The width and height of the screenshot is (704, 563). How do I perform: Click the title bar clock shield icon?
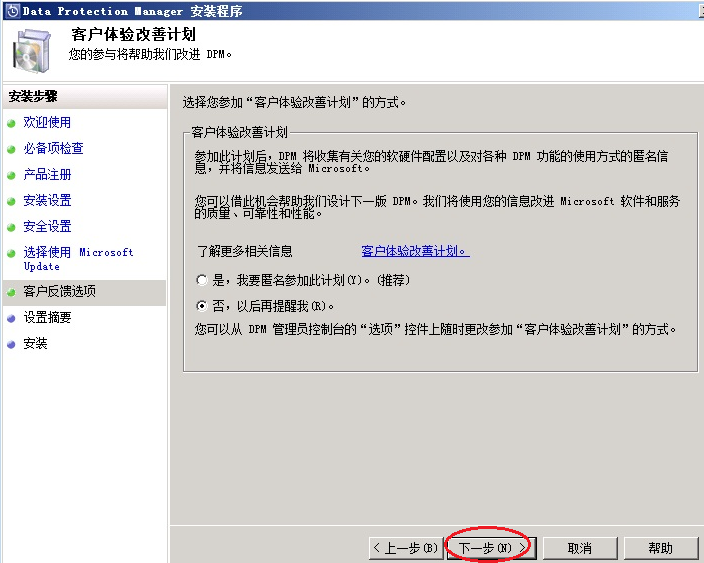click(13, 11)
